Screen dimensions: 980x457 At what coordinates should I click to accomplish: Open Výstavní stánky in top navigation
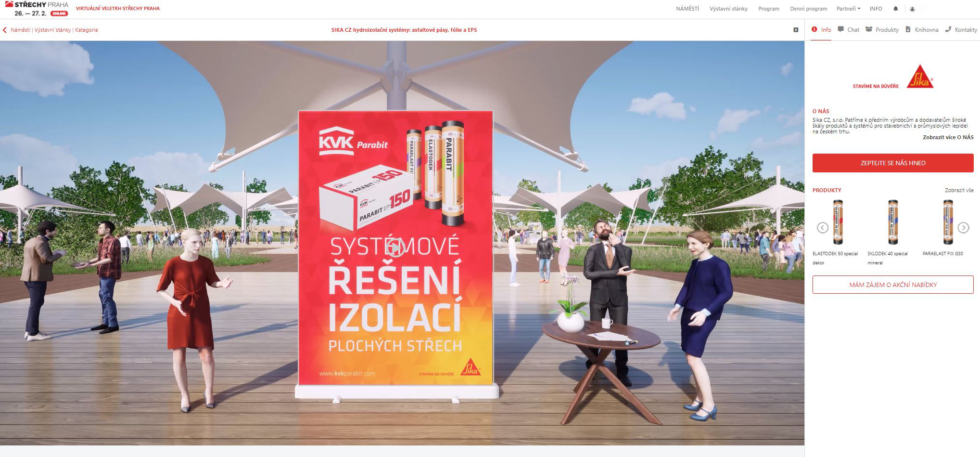click(728, 9)
